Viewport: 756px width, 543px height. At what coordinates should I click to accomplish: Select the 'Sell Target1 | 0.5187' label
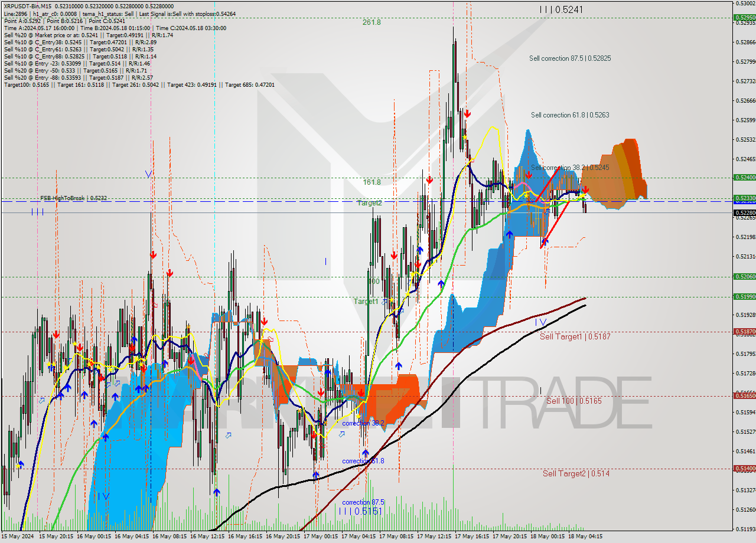(575, 336)
